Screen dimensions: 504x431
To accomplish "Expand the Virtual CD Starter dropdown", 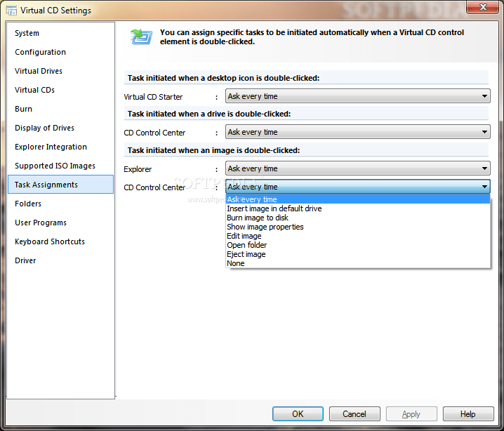I will pos(358,96).
